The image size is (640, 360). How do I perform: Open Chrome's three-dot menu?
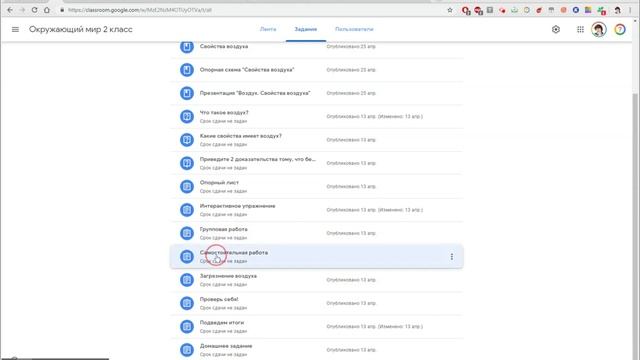pos(631,10)
